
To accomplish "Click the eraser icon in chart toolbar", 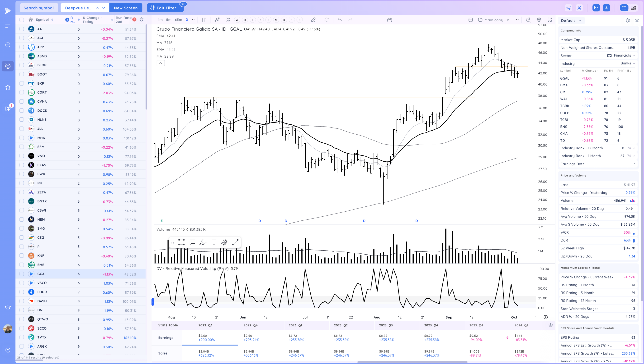I will click(313, 20).
